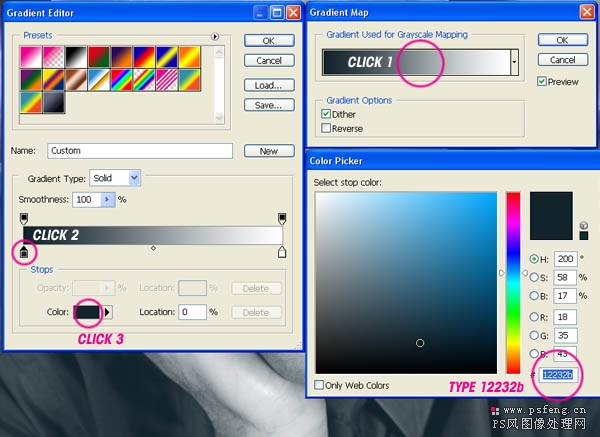The image size is (600, 437).
Task: Click inside the Color Picker color field
Action: (406, 283)
